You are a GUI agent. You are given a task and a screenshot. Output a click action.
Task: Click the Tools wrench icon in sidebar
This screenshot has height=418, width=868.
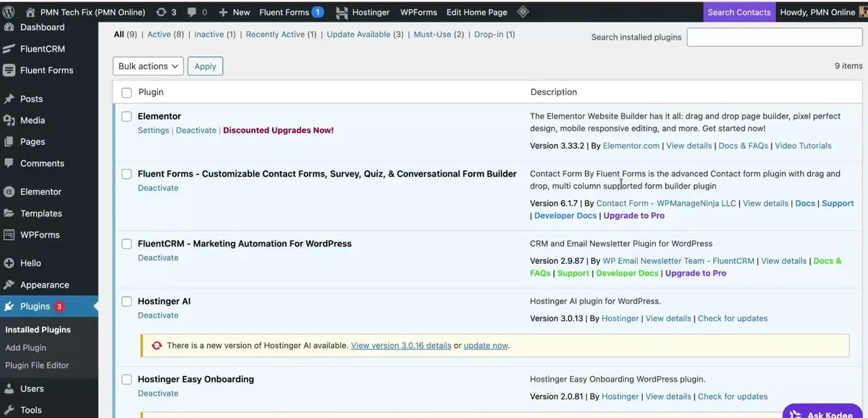(x=9, y=410)
